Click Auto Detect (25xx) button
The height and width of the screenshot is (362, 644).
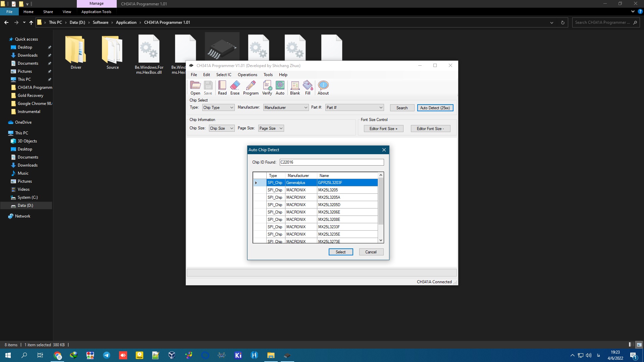point(435,108)
